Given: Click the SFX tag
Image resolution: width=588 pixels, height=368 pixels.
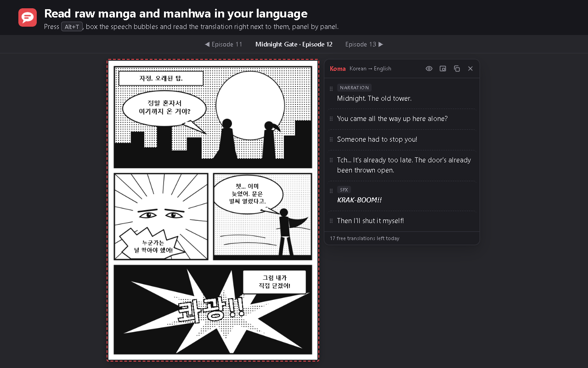Looking at the screenshot, I should (x=344, y=190).
